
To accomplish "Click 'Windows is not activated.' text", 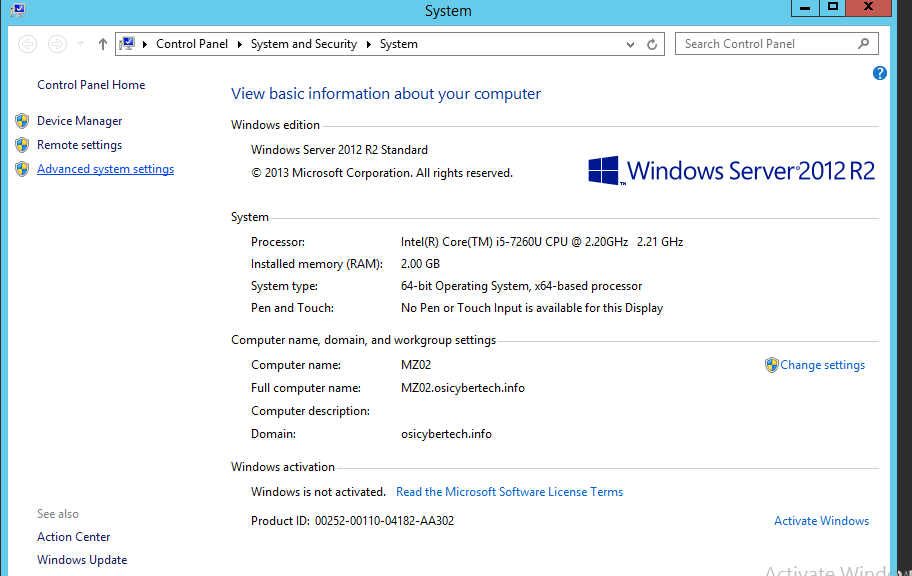I will pyautogui.click(x=318, y=492).
